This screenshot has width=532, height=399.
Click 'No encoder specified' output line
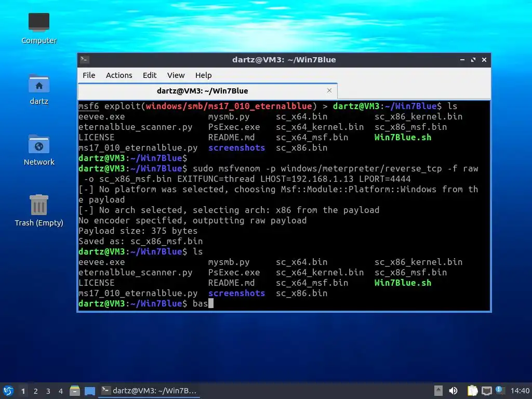(192, 220)
